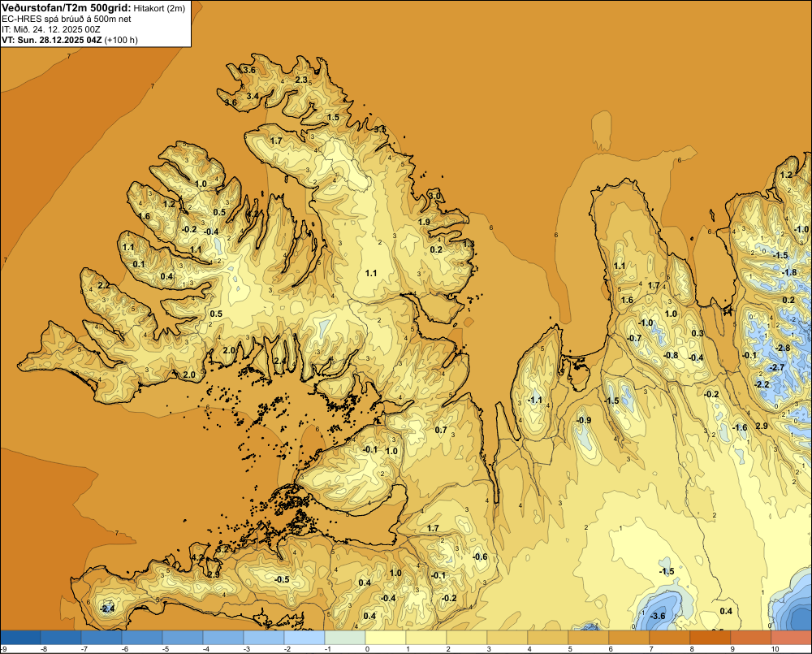Click the legend color swatch between 9 and 10
The height and width of the screenshot is (654, 812).
[751, 637]
